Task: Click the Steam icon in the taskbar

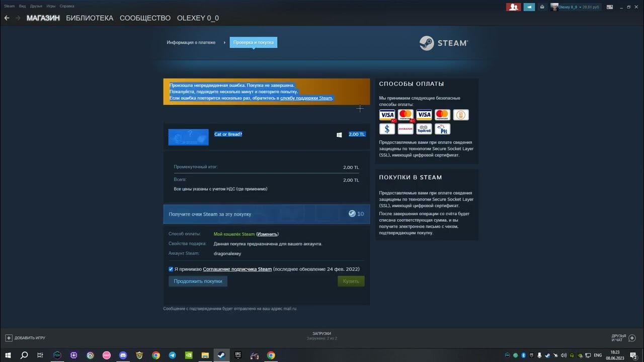Action: point(221,355)
